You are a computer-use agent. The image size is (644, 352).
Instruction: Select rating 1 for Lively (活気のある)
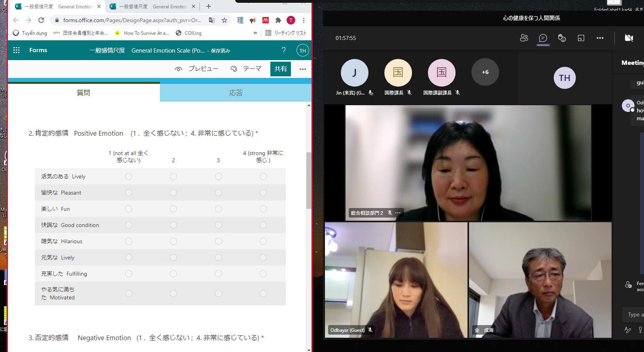pyautogui.click(x=129, y=176)
